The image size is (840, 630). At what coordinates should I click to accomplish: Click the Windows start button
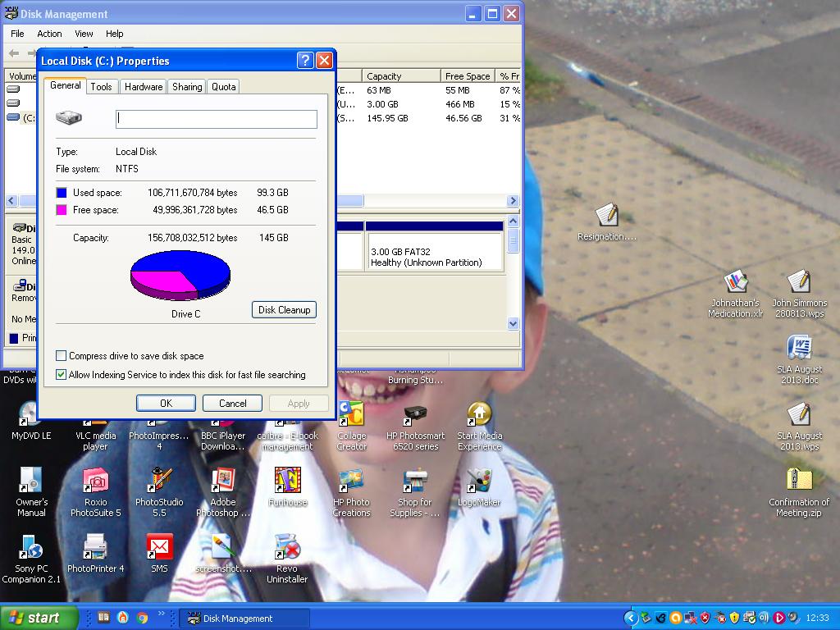coord(39,618)
